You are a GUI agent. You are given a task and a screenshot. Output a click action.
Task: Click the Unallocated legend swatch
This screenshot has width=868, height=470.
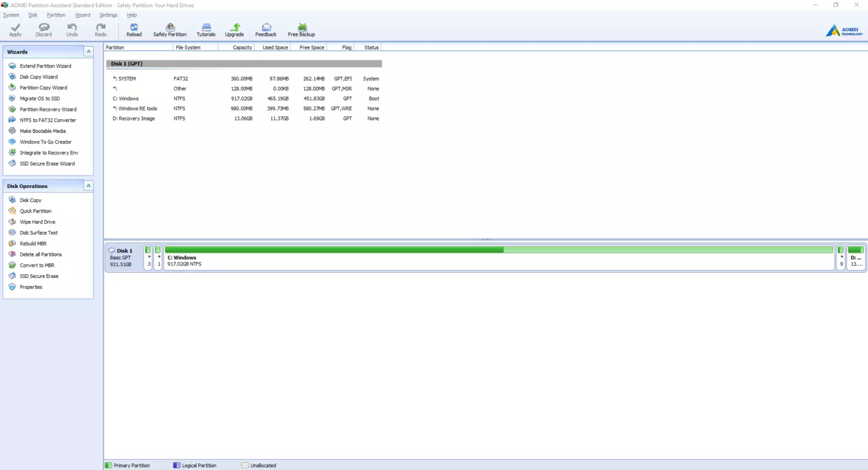coord(245,465)
